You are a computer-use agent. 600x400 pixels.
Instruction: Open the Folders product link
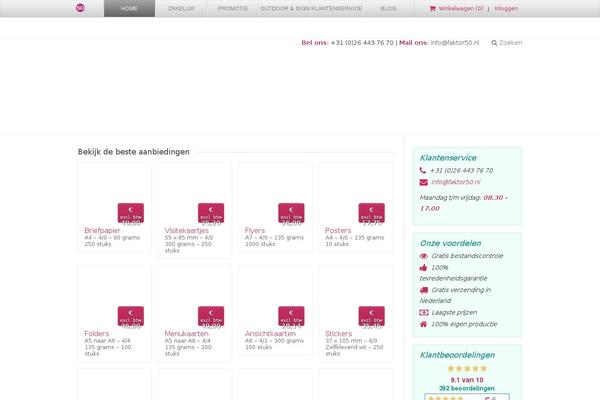(96, 333)
